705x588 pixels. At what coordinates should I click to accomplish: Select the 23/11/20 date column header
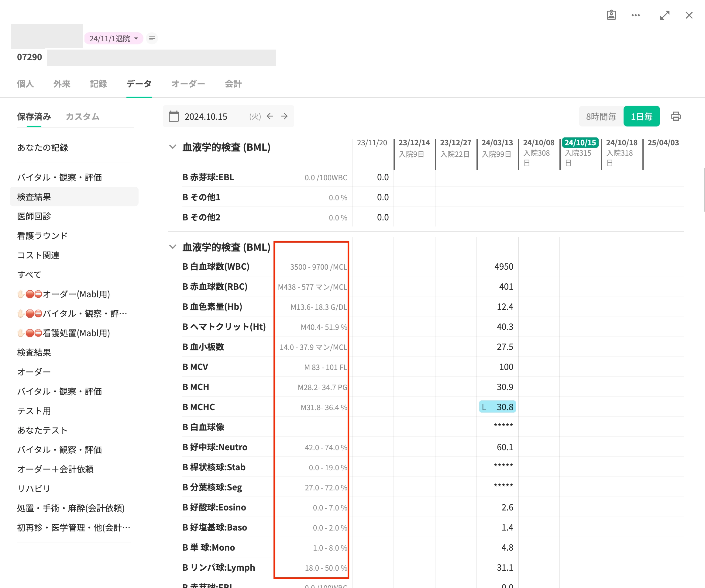[372, 143]
